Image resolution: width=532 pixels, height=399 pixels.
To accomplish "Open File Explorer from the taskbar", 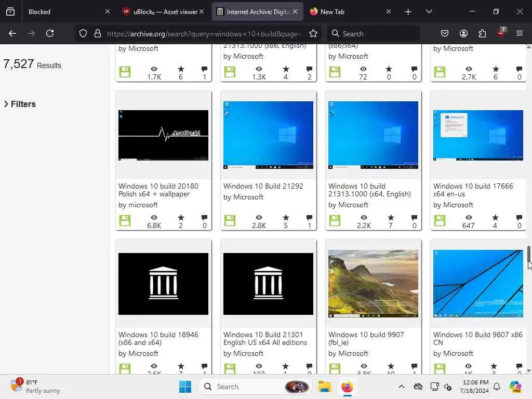I will [x=324, y=387].
